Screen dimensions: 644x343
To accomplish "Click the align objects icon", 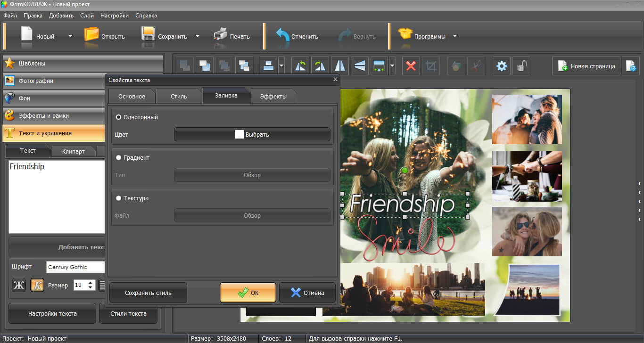I will pyautogui.click(x=268, y=66).
